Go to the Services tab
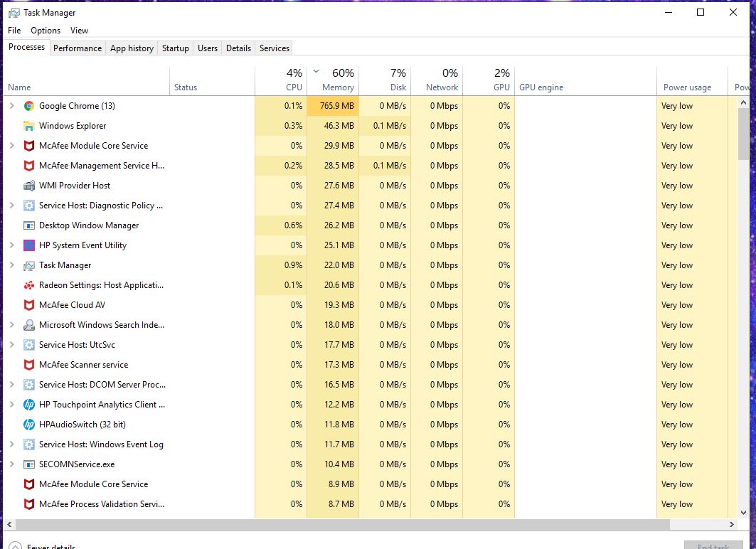The width and height of the screenshot is (756, 549). (x=275, y=48)
